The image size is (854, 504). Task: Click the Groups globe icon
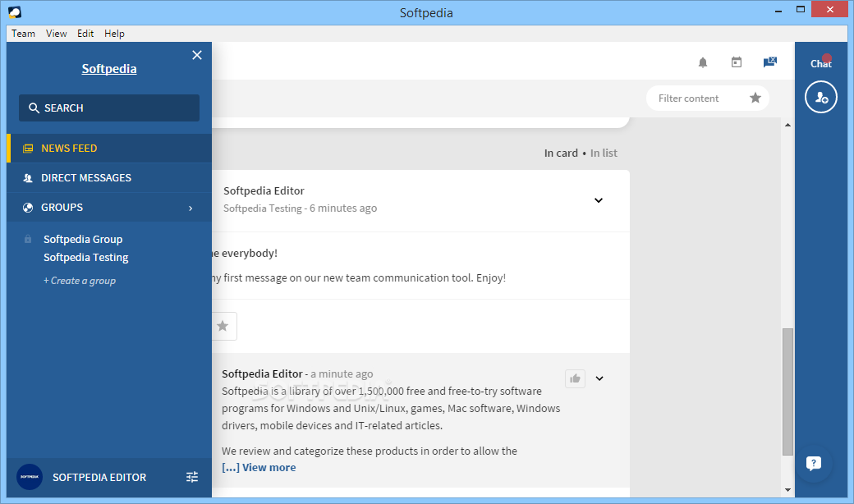coord(28,208)
